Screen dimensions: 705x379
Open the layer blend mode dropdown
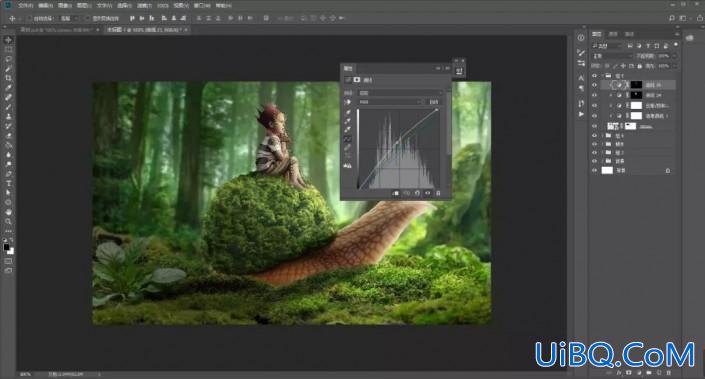coord(612,56)
